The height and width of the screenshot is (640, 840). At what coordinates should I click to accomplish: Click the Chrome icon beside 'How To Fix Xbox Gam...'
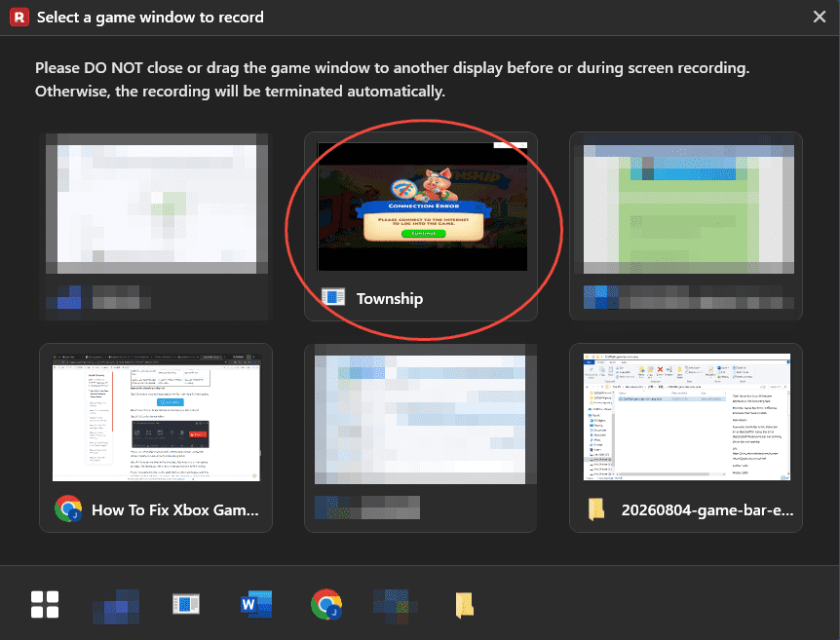point(68,508)
